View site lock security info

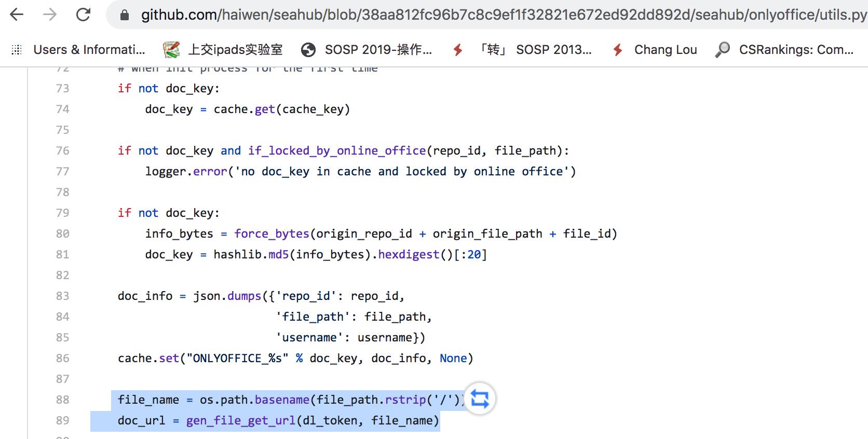125,15
